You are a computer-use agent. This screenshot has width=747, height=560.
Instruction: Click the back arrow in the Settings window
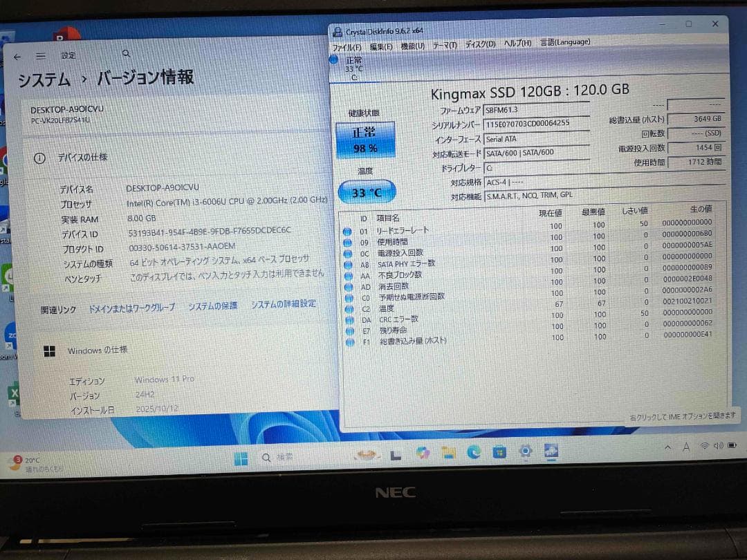point(17,57)
